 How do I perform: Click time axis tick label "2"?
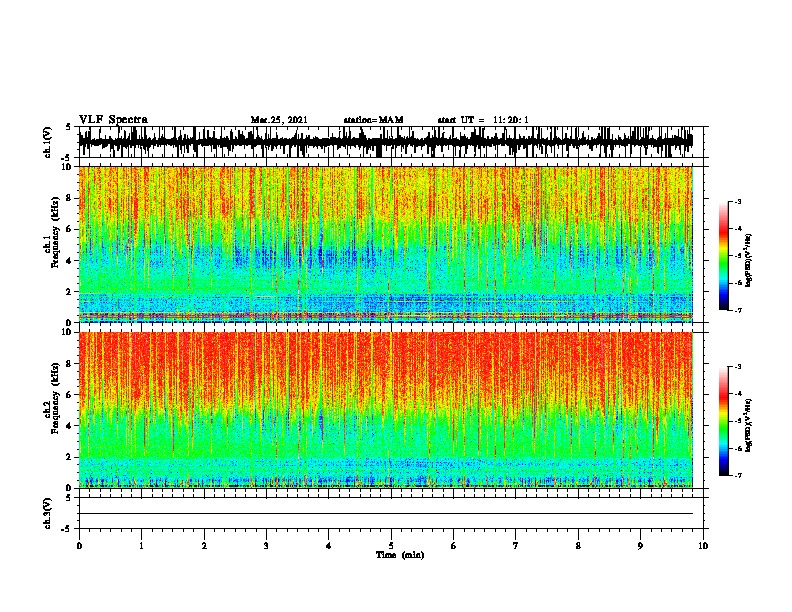click(204, 546)
